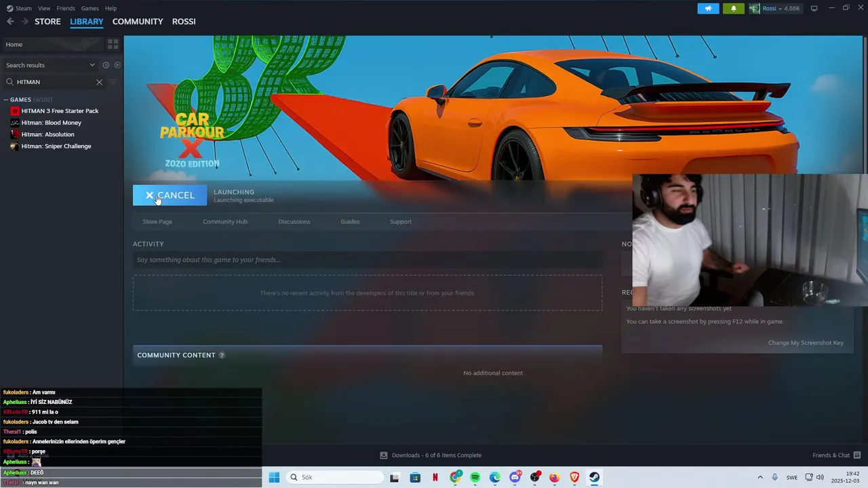Open the Store Page link

(157, 222)
